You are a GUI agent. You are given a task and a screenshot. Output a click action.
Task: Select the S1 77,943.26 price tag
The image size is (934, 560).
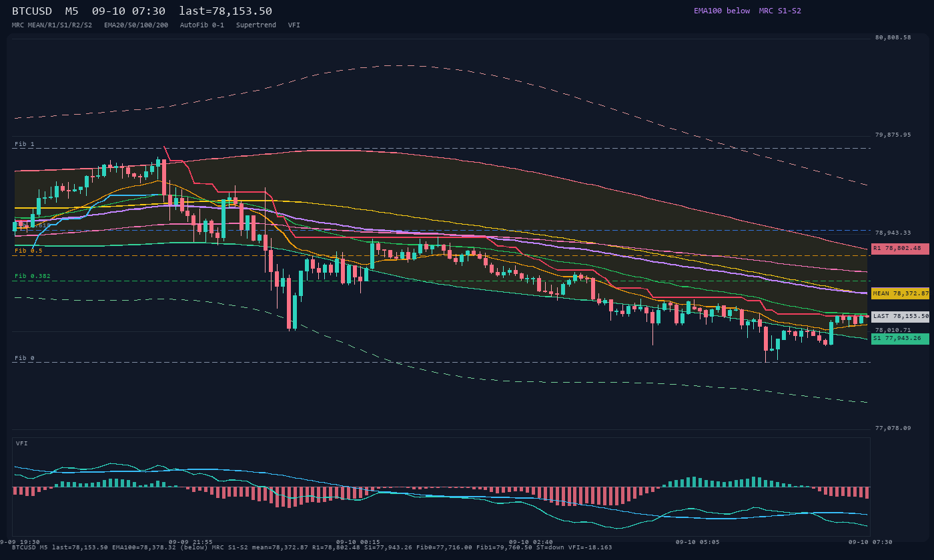click(900, 339)
